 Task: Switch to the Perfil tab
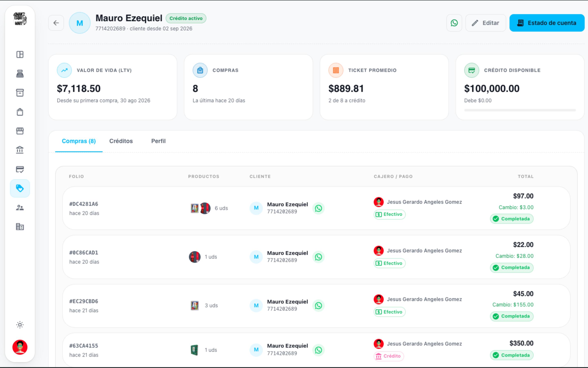tap(158, 141)
